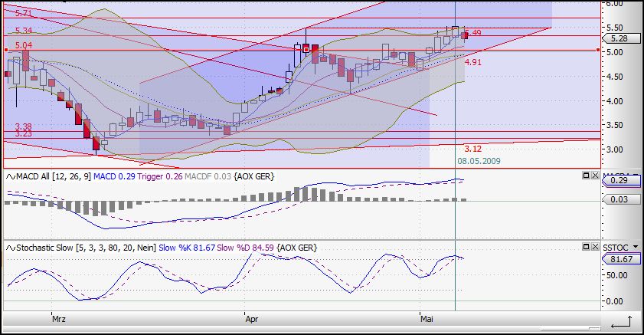Click the axis scaling arrows icon at bottom right
The width and height of the screenshot is (644, 335).
621,322
